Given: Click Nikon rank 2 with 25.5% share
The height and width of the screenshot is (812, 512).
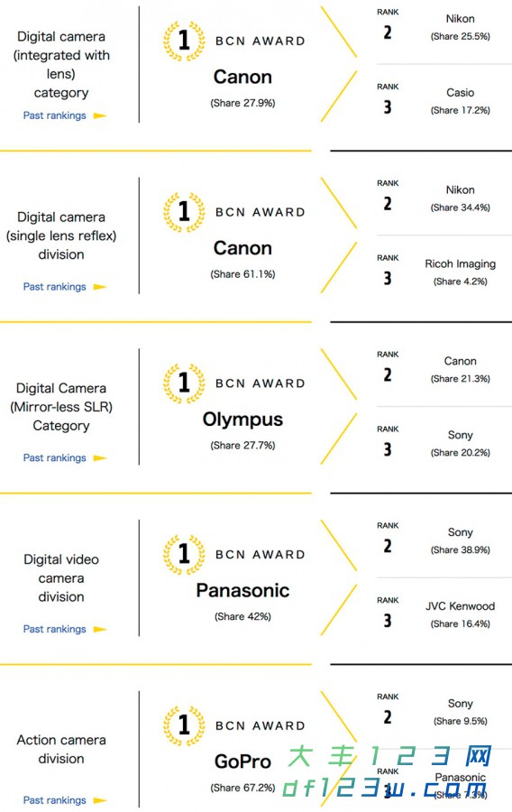Looking at the screenshot, I should pyautogui.click(x=461, y=27).
